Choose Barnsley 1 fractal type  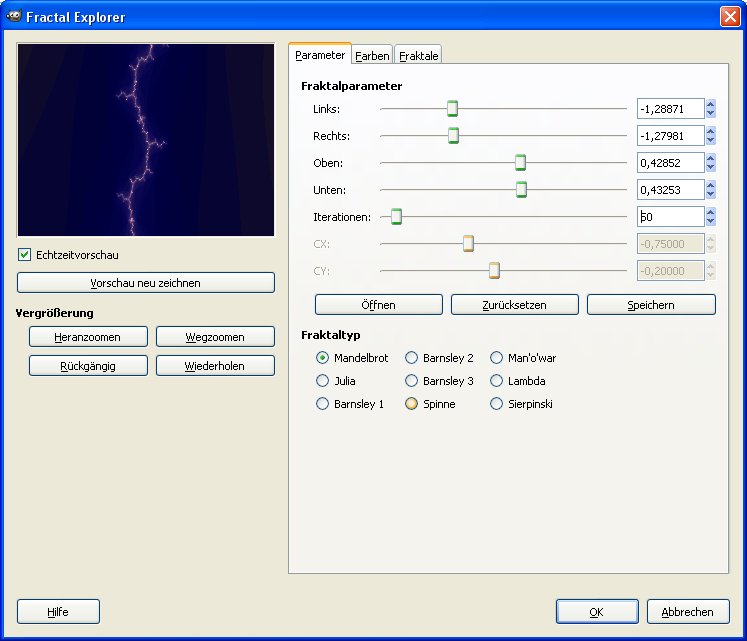[323, 404]
